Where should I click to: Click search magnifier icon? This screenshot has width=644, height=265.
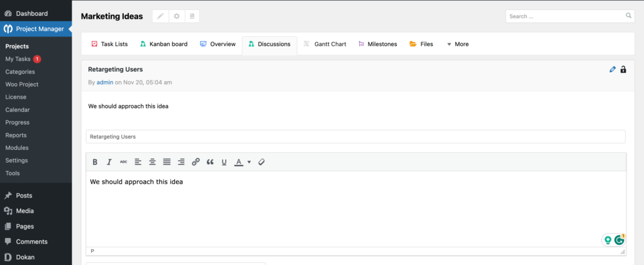point(628,16)
